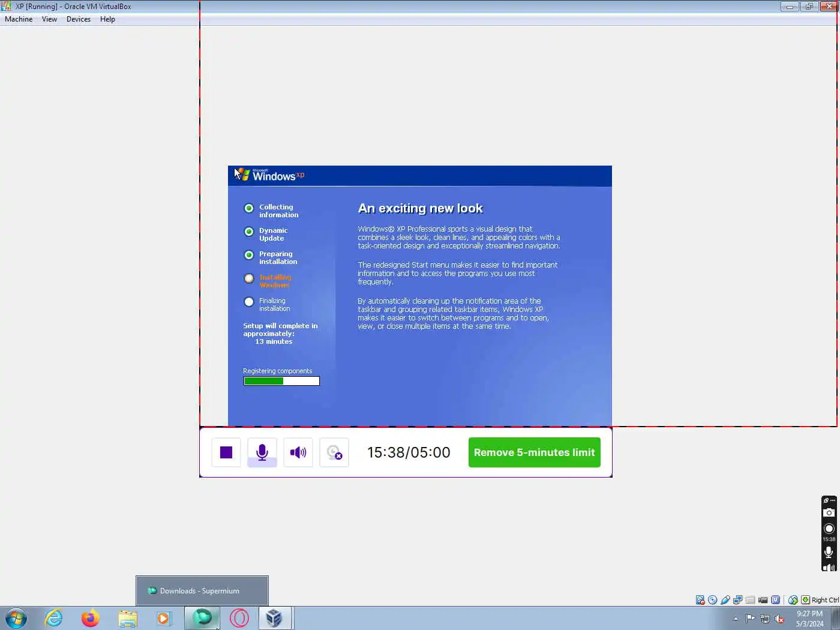
Task: Enable webcam in the recorder control bar
Action: tap(334, 452)
